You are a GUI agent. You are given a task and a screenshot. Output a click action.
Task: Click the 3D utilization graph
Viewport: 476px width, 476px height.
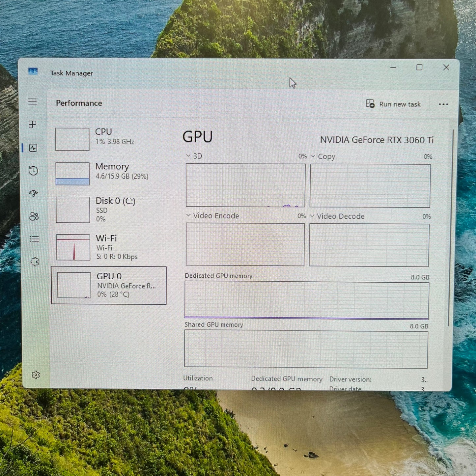point(245,185)
